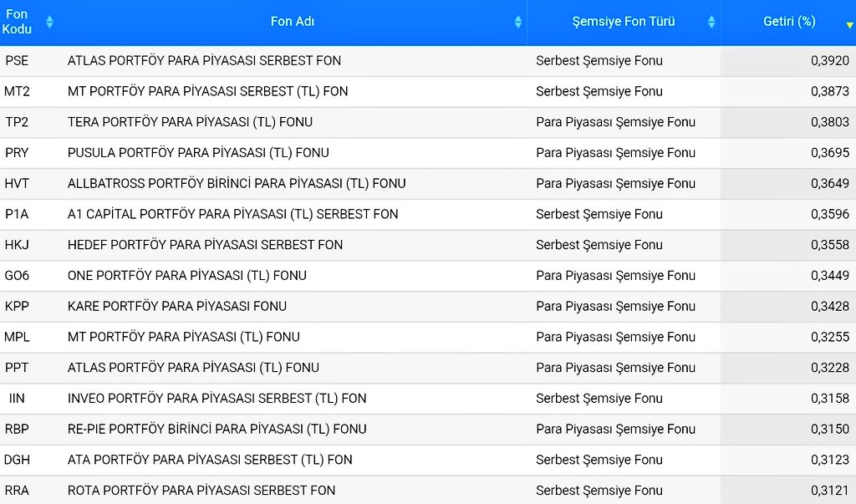Open TERA PORTFÖY PARA PİYASASI (TL) FONU
The width and height of the screenshot is (856, 504).
pos(190,122)
